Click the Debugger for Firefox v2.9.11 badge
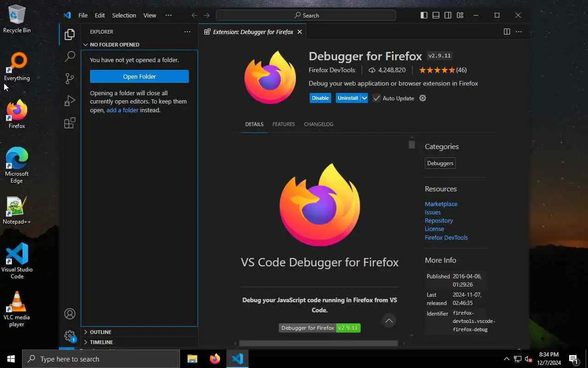 coord(320,328)
